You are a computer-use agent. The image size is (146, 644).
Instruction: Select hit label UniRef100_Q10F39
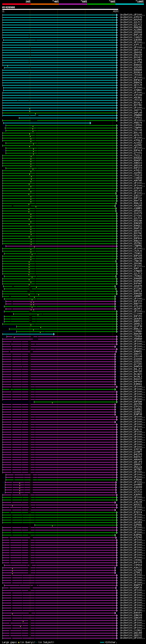131,326
